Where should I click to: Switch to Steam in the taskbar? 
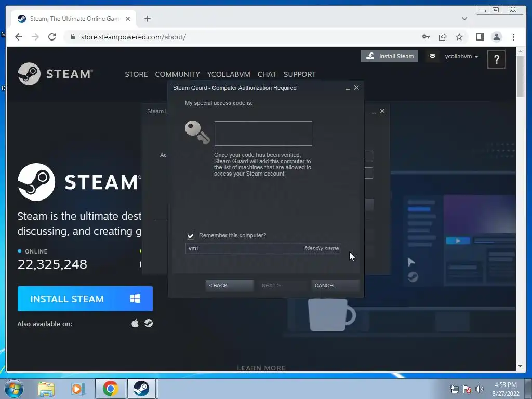point(141,389)
